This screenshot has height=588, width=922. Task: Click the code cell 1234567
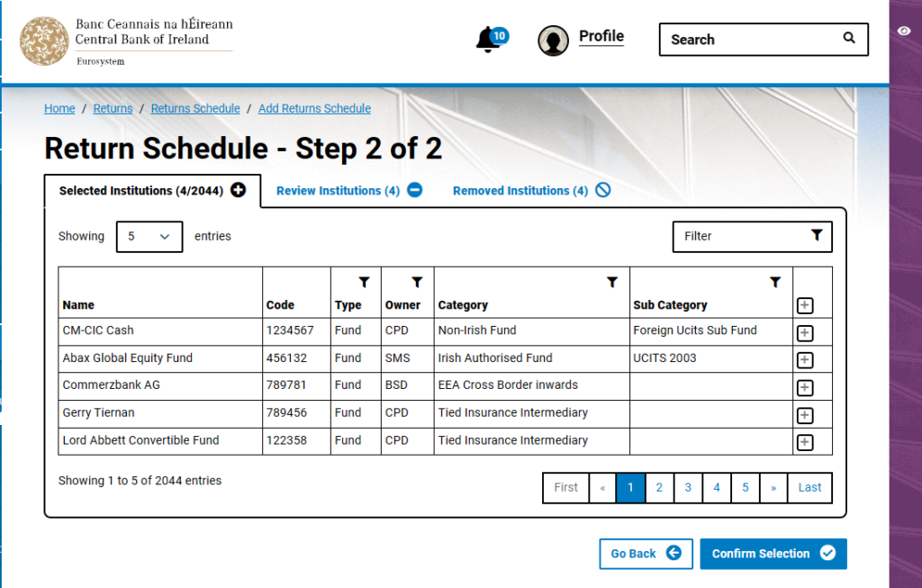click(296, 331)
